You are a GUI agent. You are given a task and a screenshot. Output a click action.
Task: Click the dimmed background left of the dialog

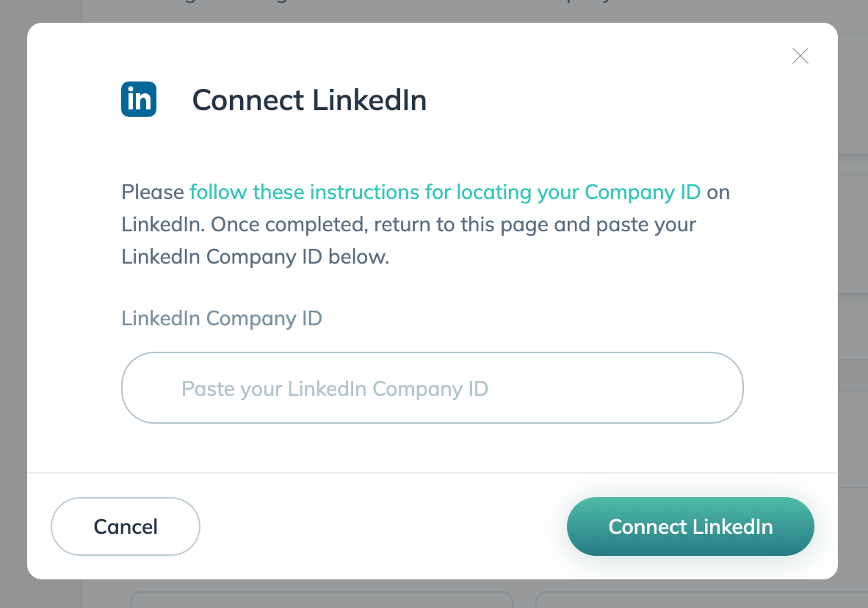pos(13,305)
